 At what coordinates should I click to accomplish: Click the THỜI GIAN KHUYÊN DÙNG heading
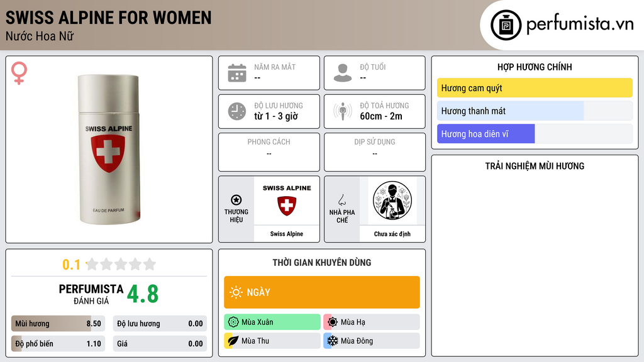coord(322,263)
